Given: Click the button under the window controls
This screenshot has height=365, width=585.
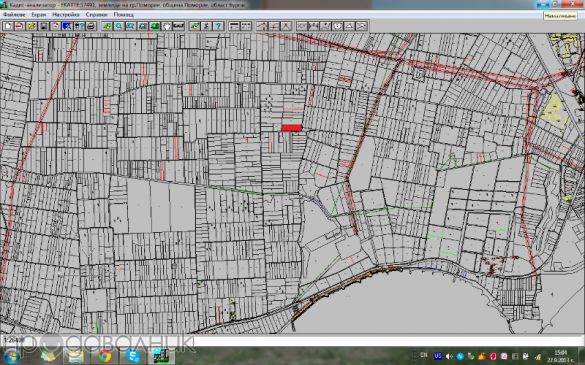Looking at the screenshot, I should coord(560,16).
